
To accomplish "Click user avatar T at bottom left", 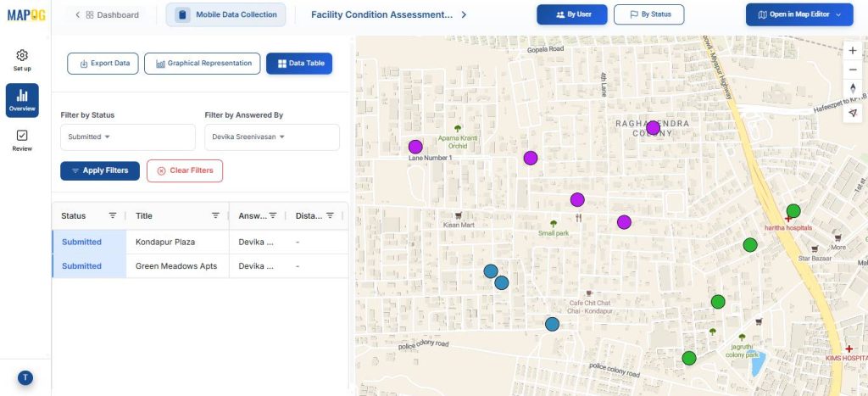I will (25, 377).
